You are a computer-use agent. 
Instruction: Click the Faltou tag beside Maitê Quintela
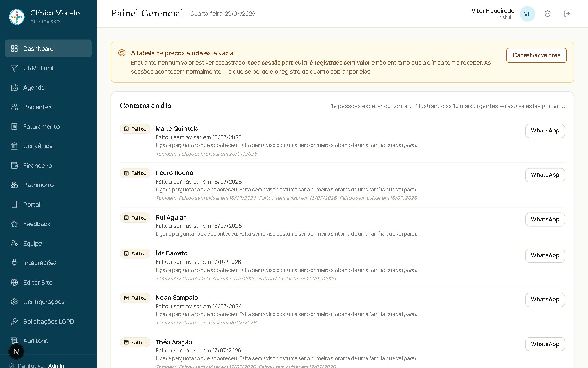pyautogui.click(x=135, y=129)
